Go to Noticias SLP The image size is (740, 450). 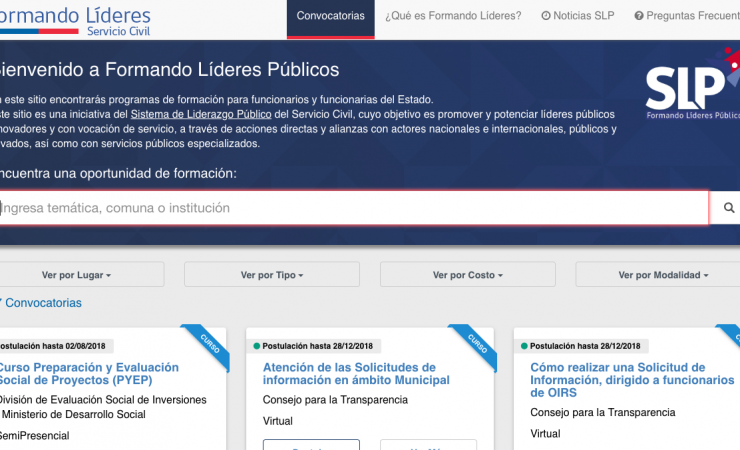[x=578, y=16]
